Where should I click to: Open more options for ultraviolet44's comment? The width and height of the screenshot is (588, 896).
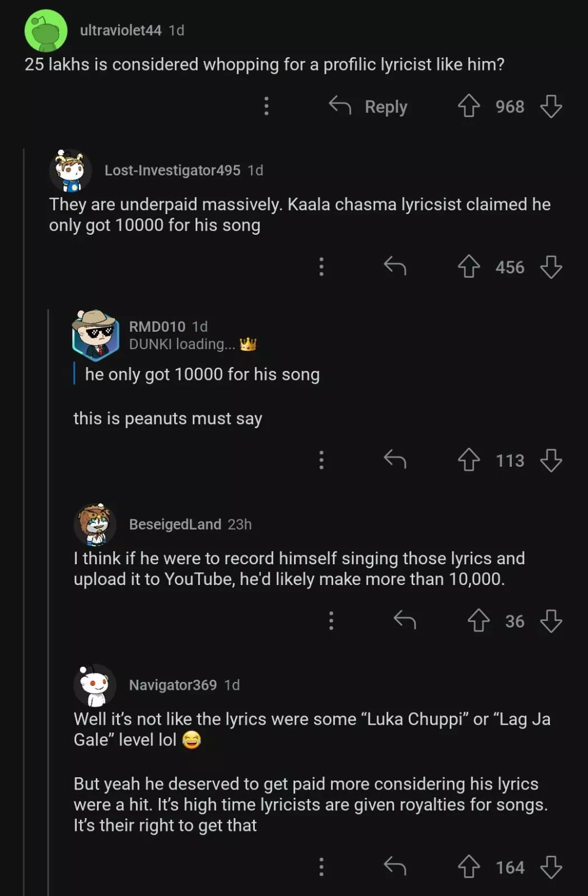coord(267,106)
